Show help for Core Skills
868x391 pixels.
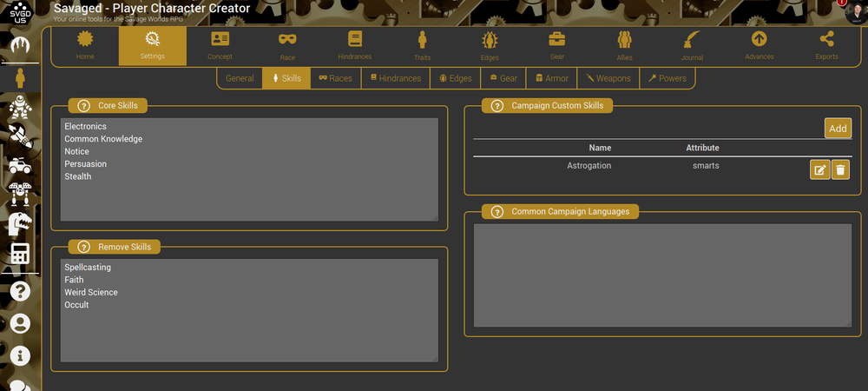(x=83, y=106)
